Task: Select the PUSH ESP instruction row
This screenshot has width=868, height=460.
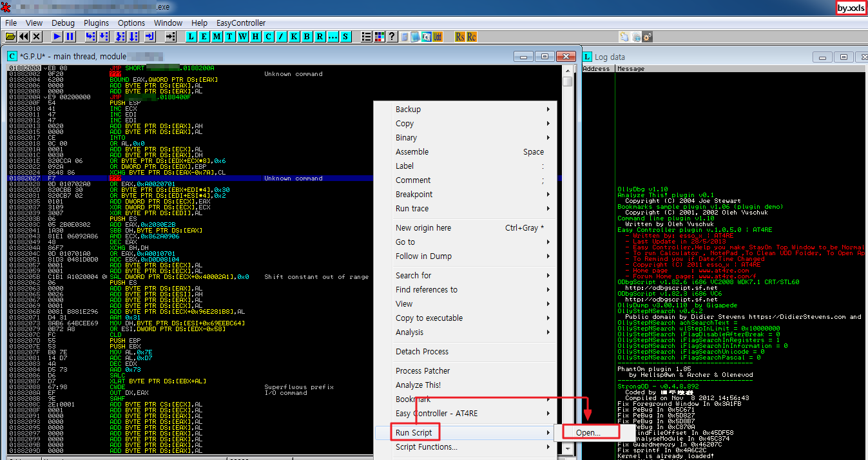Action: pos(284,102)
